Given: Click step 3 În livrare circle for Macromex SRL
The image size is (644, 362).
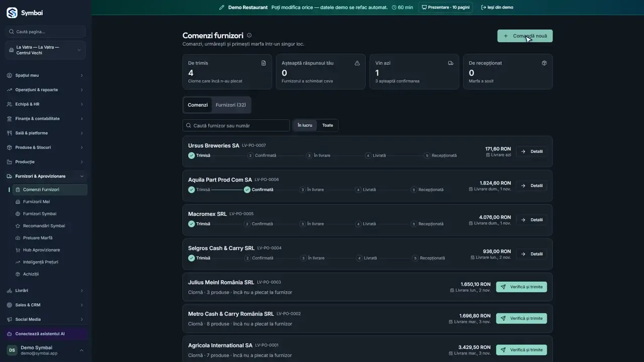Looking at the screenshot, I should coord(303,224).
